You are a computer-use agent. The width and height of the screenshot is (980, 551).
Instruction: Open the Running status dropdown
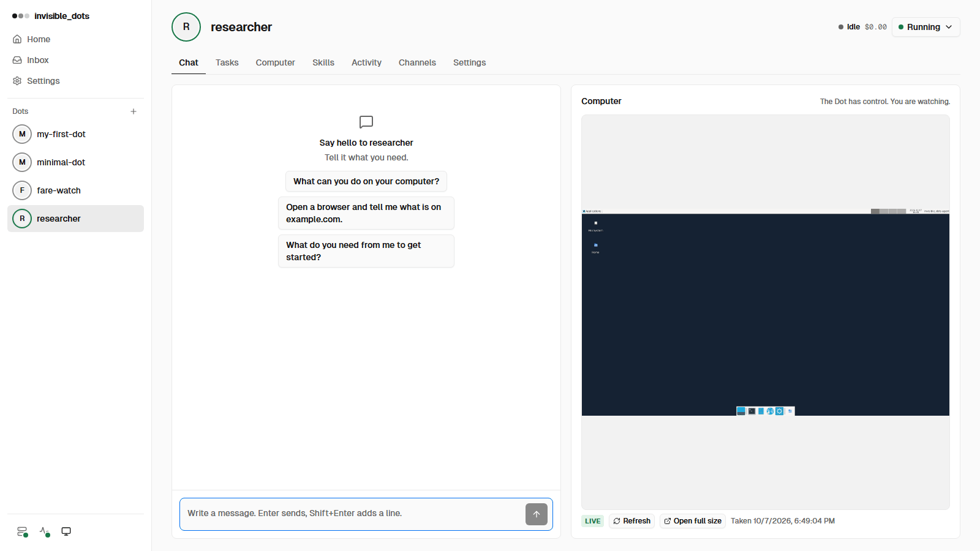tap(925, 27)
